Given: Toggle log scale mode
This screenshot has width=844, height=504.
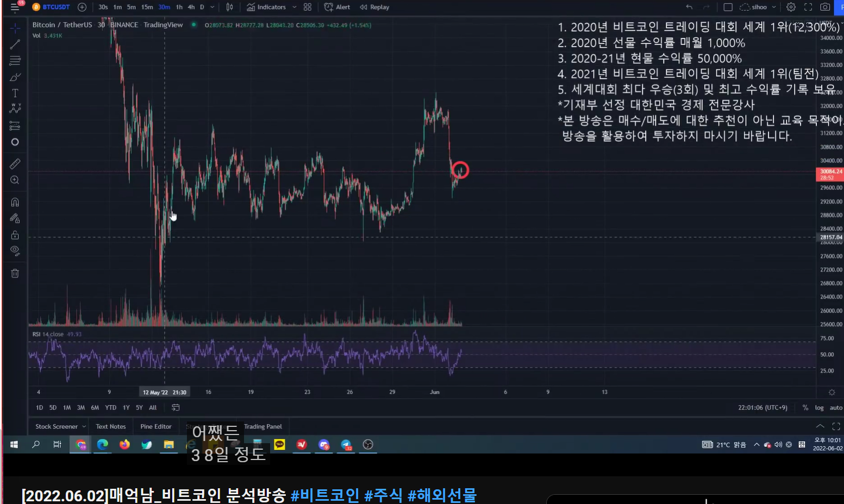Looking at the screenshot, I should pyautogui.click(x=819, y=407).
